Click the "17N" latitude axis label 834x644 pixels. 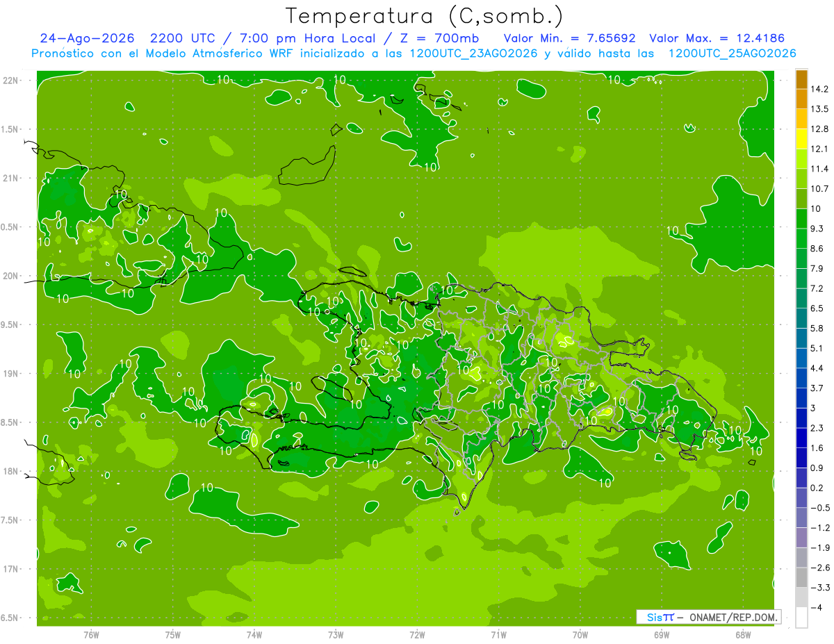point(11,569)
